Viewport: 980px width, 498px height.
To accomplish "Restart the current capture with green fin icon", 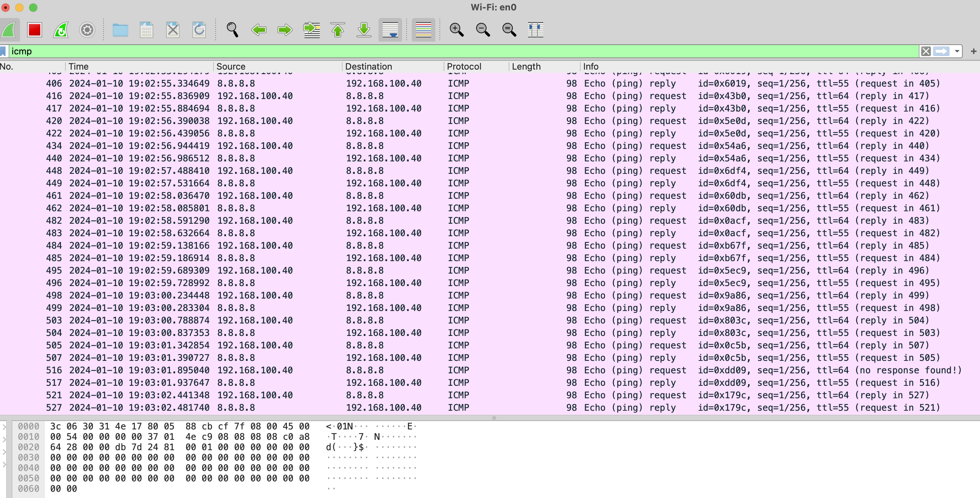I will pyautogui.click(x=61, y=30).
